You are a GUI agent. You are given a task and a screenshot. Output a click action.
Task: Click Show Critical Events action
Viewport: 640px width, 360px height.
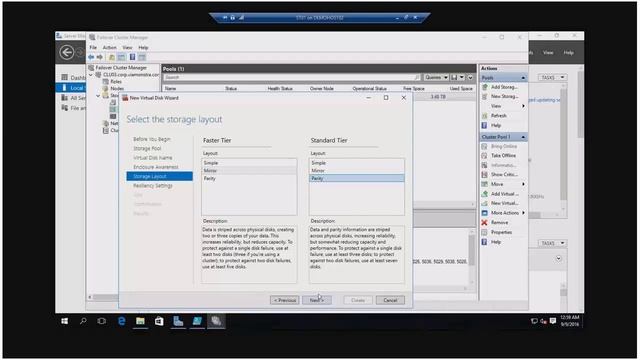pyautogui.click(x=504, y=174)
